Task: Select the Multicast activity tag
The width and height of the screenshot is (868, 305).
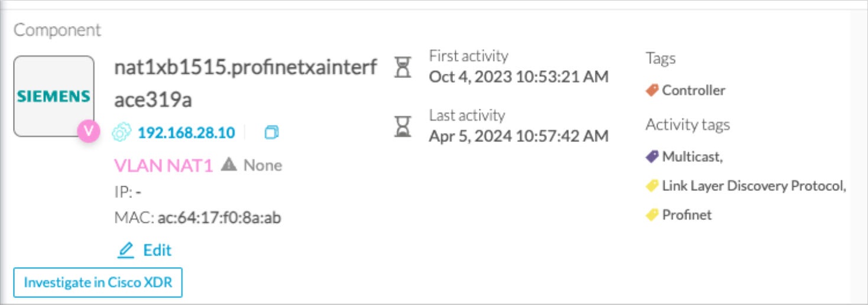Action: click(x=692, y=157)
